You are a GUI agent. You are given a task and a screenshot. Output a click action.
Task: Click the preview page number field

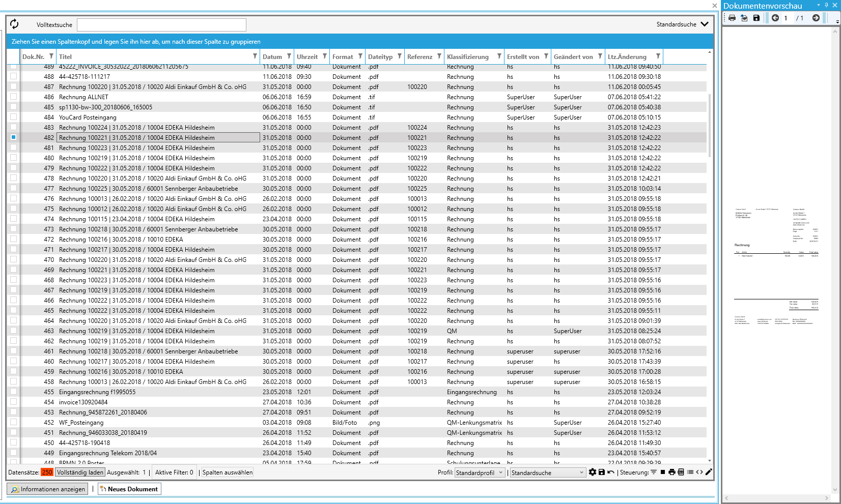(788, 18)
